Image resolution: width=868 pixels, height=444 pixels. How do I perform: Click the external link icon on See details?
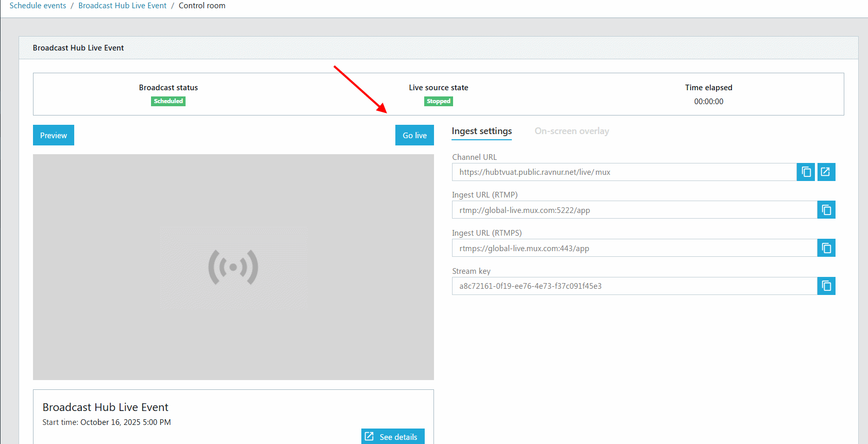(369, 437)
